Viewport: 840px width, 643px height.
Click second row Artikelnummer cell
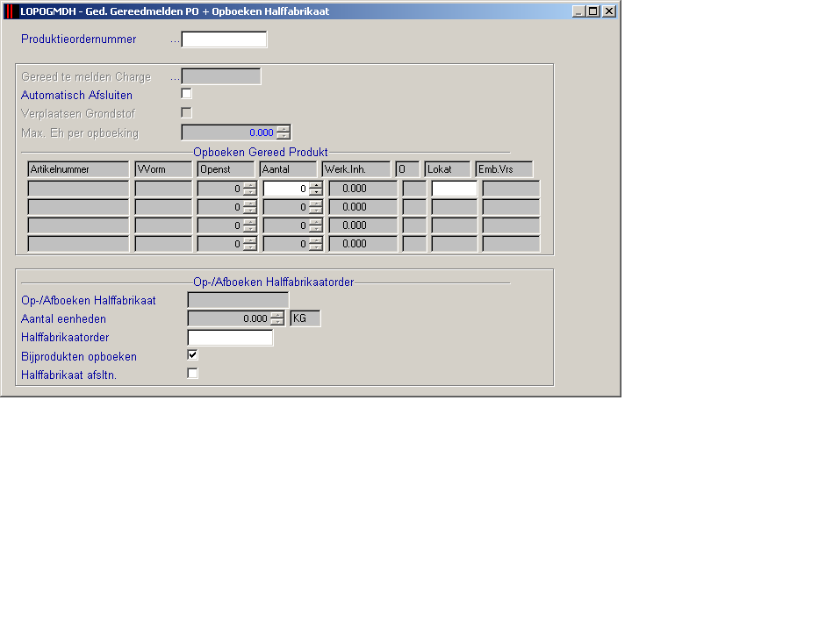click(x=78, y=207)
